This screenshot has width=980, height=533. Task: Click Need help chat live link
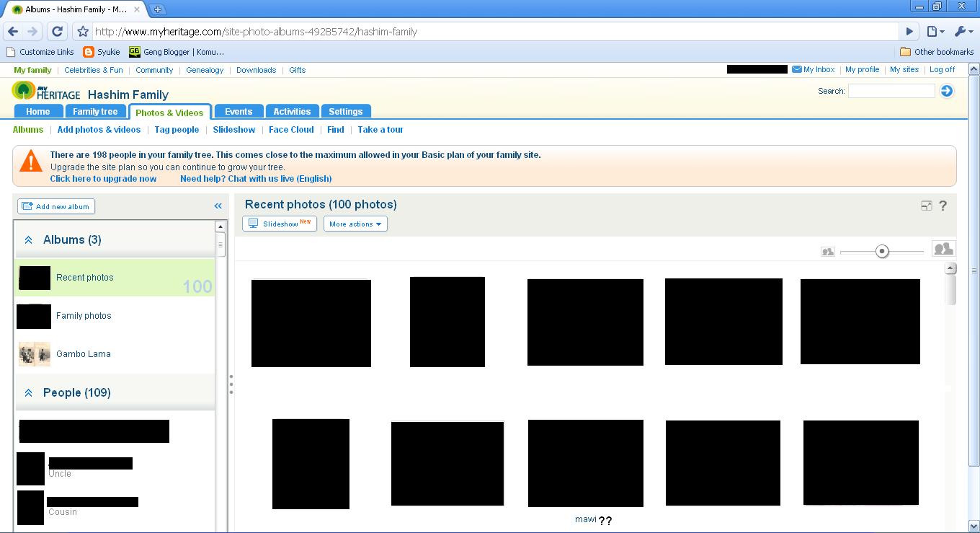[x=256, y=179]
